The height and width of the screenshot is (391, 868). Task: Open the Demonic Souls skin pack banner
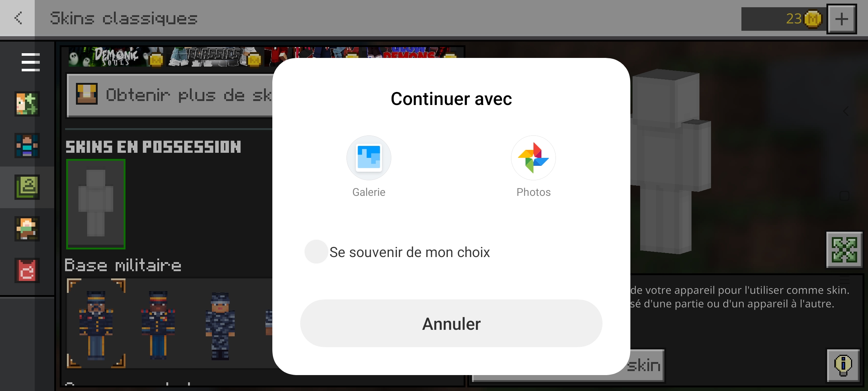pos(116,56)
